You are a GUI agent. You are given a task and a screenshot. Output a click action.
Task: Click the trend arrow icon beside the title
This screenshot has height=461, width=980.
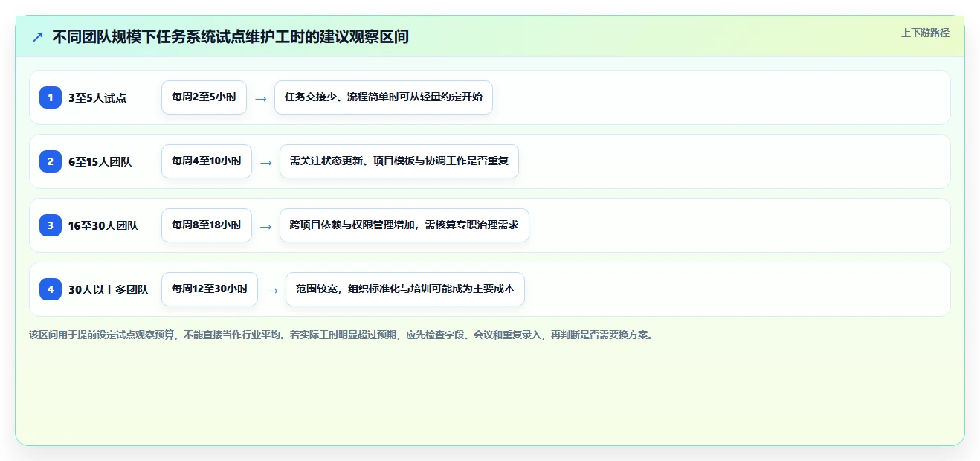tap(38, 36)
